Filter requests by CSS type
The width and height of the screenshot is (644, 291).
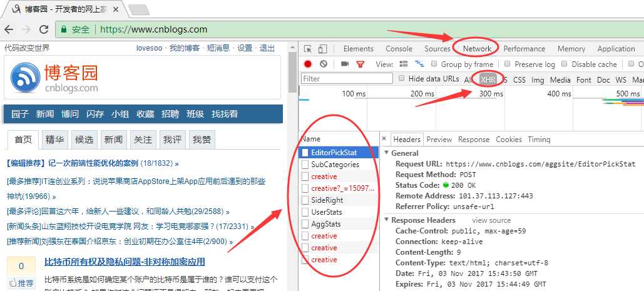coord(519,80)
